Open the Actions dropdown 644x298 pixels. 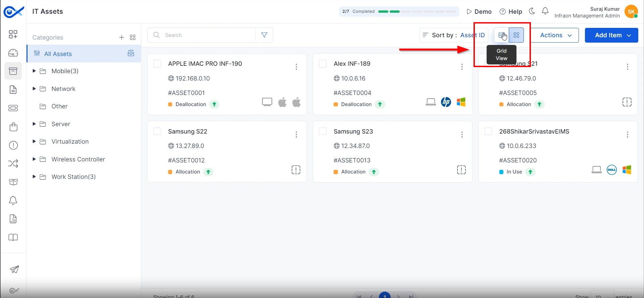555,35
